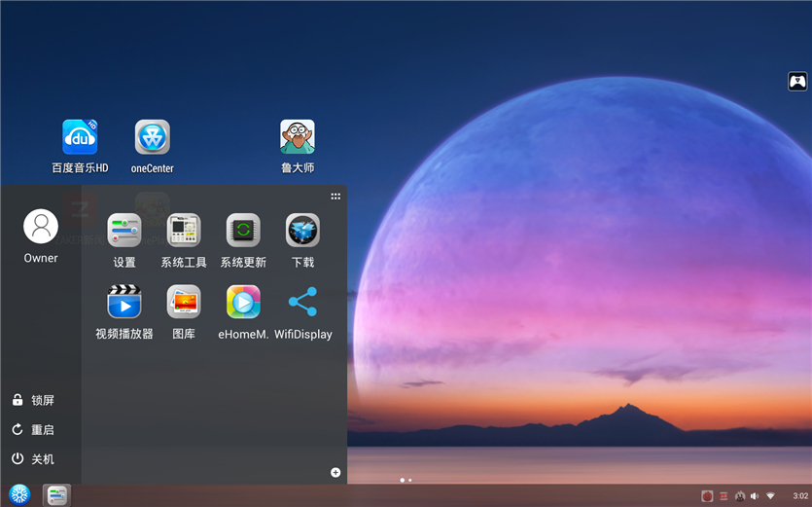812x507 pixels.
Task: Click the plus button in the start menu
Action: point(335,472)
